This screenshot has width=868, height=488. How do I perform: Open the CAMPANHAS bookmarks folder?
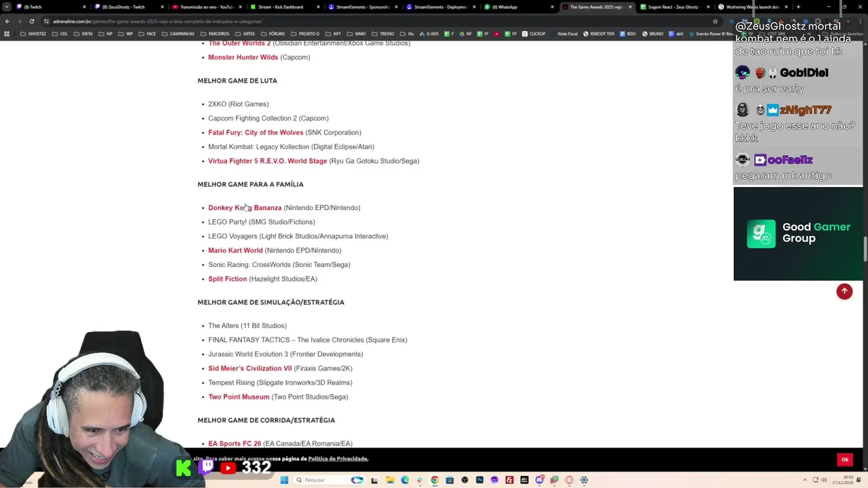(178, 34)
